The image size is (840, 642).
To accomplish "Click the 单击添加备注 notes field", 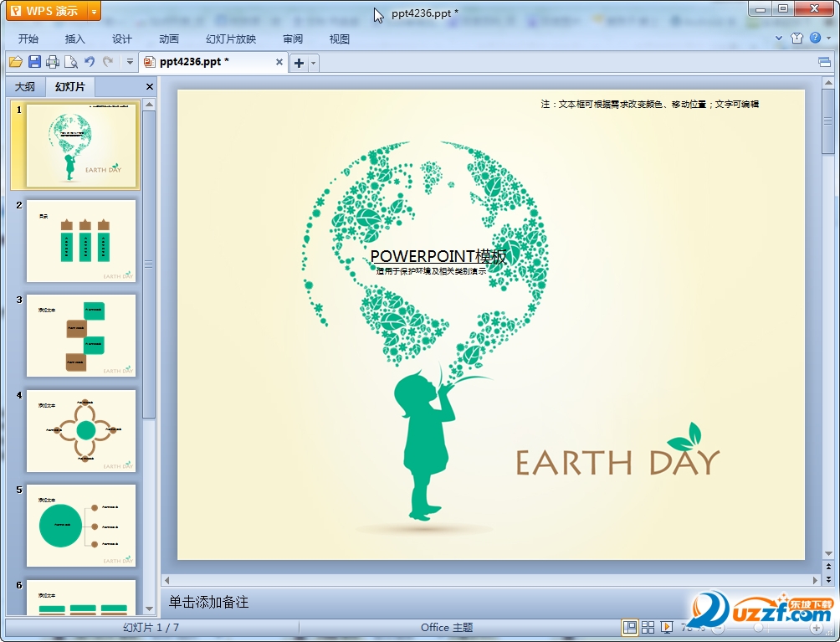I will 208,602.
